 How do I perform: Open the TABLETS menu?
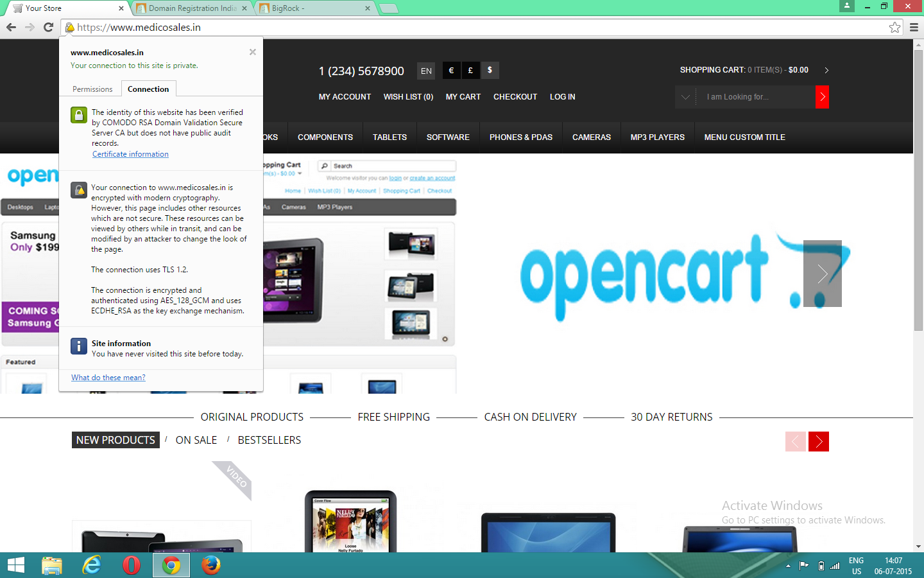point(389,137)
